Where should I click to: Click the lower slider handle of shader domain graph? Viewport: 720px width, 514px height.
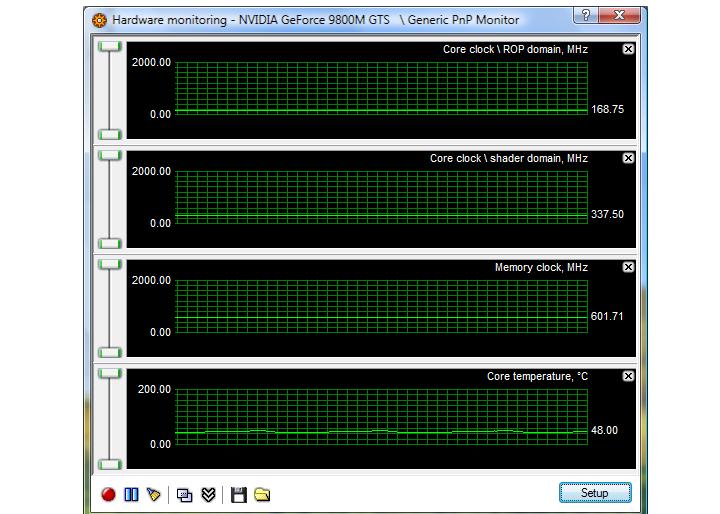[109, 243]
